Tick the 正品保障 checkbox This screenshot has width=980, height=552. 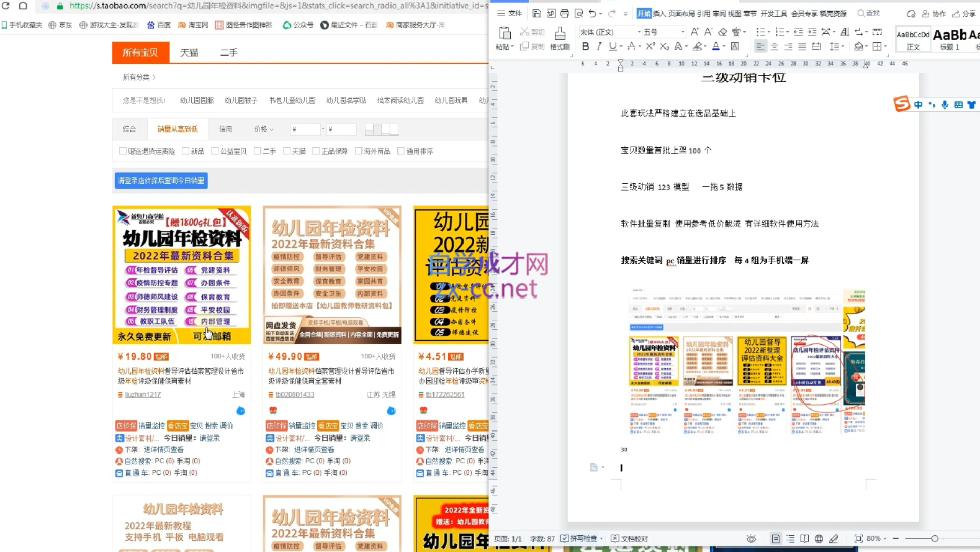pyautogui.click(x=316, y=151)
